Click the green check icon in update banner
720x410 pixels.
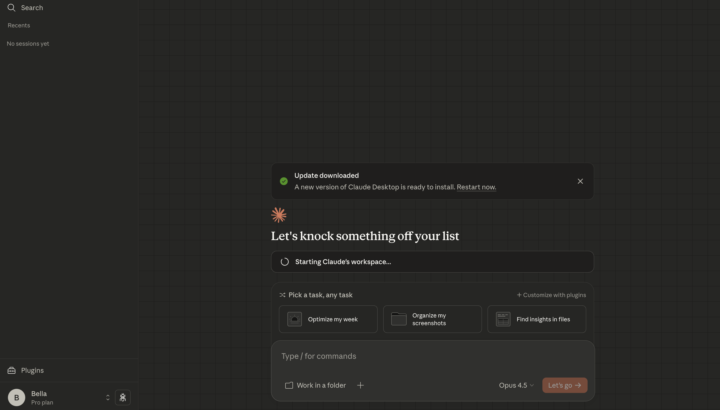pyautogui.click(x=284, y=181)
